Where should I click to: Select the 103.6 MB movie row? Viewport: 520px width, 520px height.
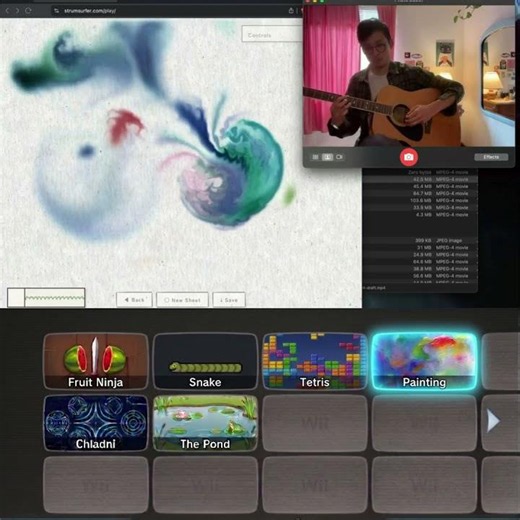tap(420, 200)
